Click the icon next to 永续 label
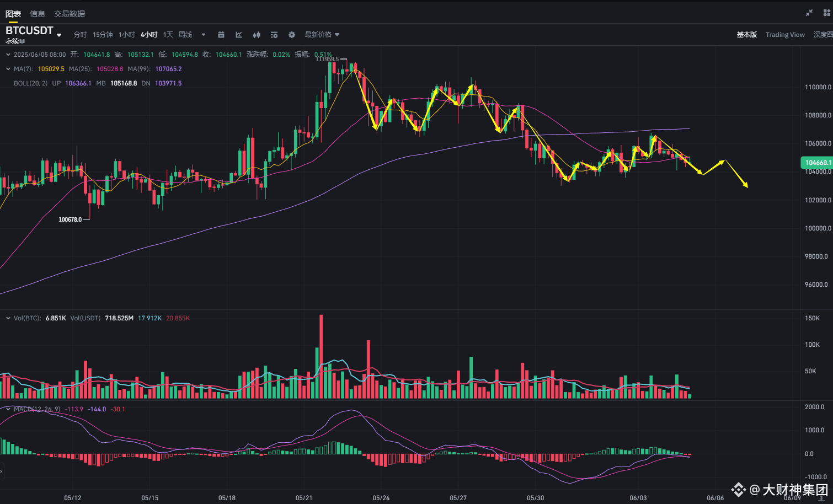 click(23, 41)
